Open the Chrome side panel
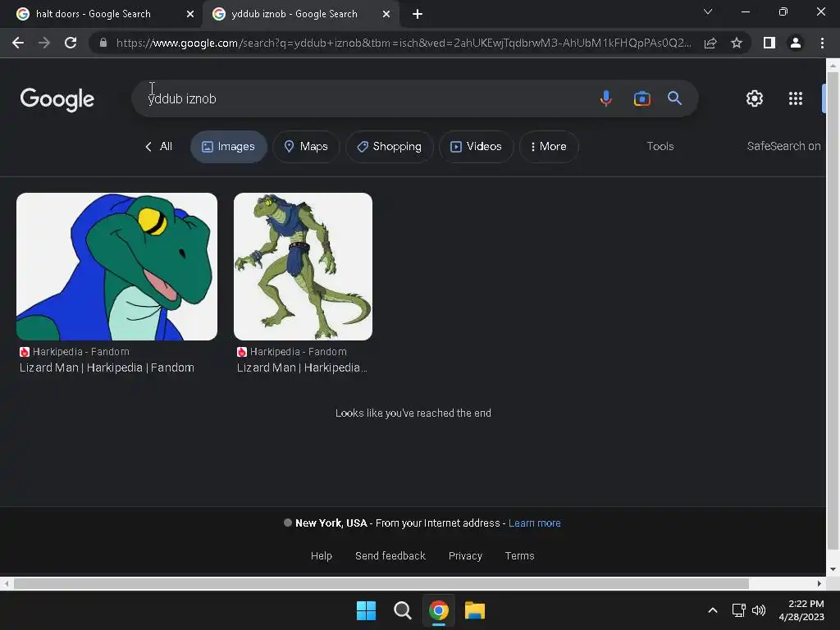This screenshot has width=840, height=630. (x=769, y=43)
